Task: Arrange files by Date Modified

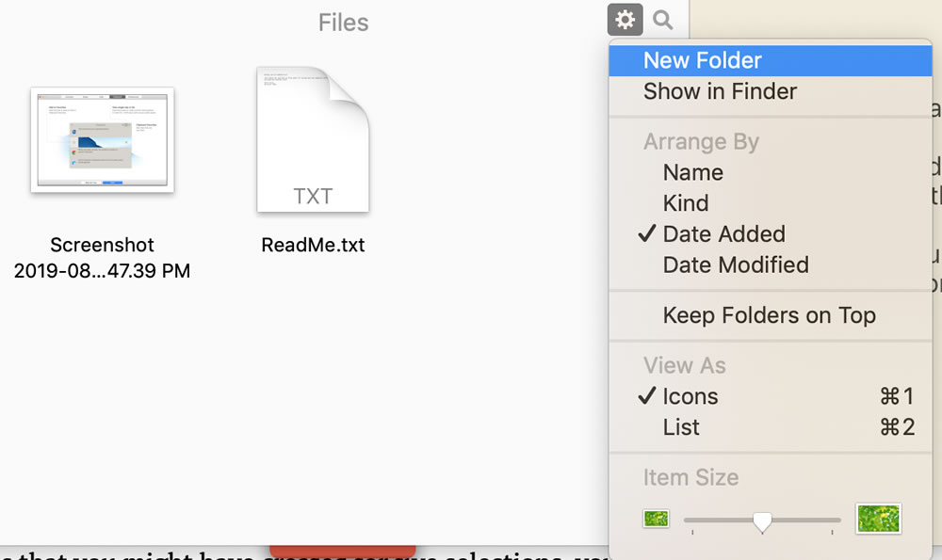Action: point(771,264)
